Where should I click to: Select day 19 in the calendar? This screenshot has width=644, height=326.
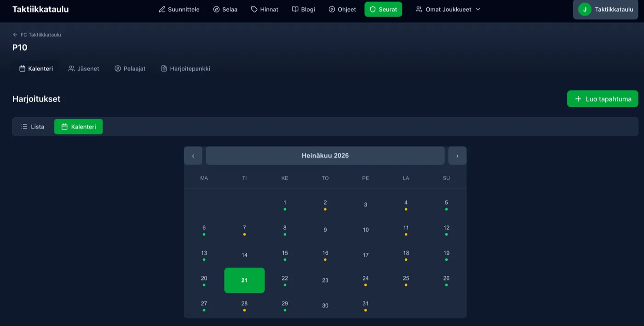point(446,255)
